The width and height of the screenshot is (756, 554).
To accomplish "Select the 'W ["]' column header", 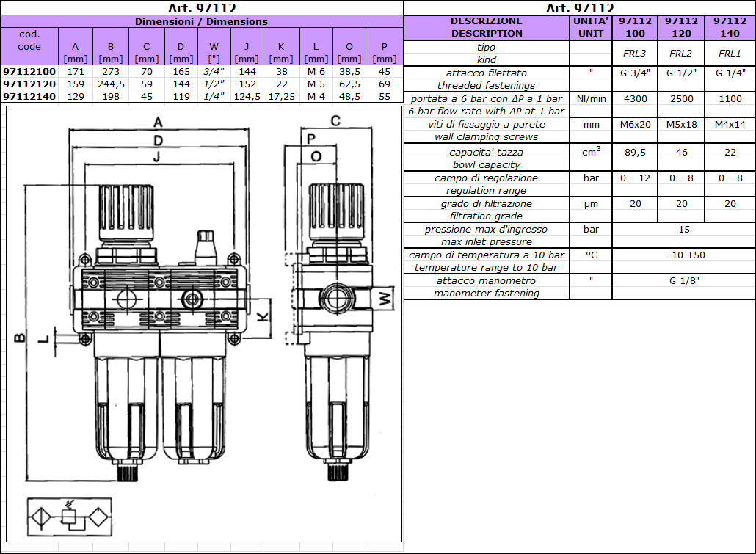I will [x=214, y=47].
